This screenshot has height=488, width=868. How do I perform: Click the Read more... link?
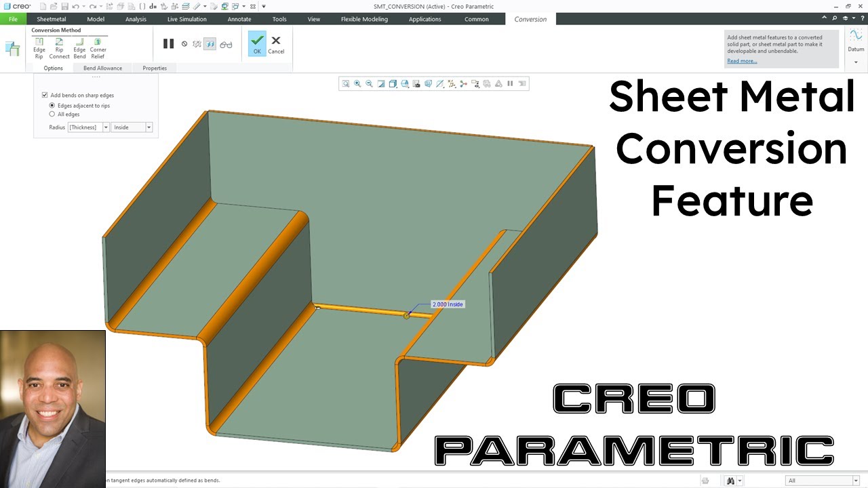(742, 61)
